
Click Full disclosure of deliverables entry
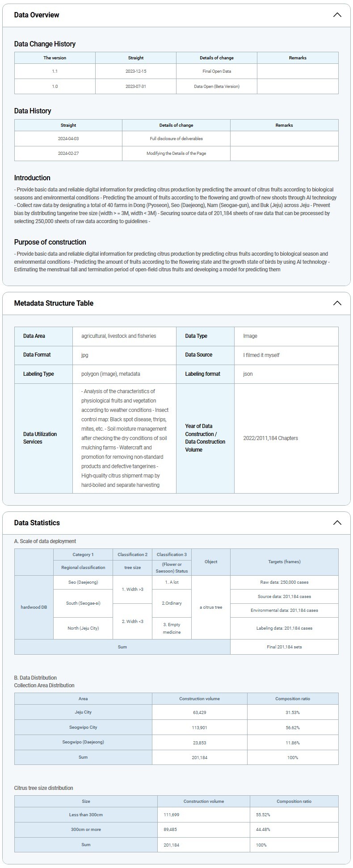176,138
